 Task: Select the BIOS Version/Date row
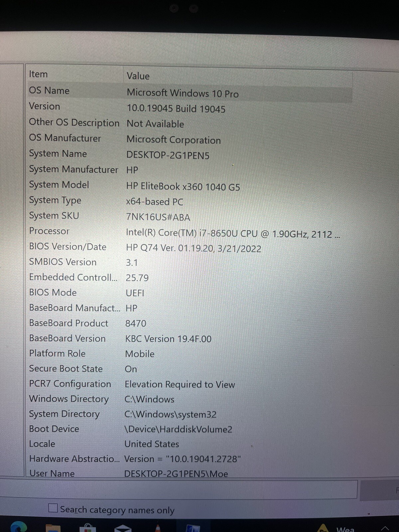189,247
